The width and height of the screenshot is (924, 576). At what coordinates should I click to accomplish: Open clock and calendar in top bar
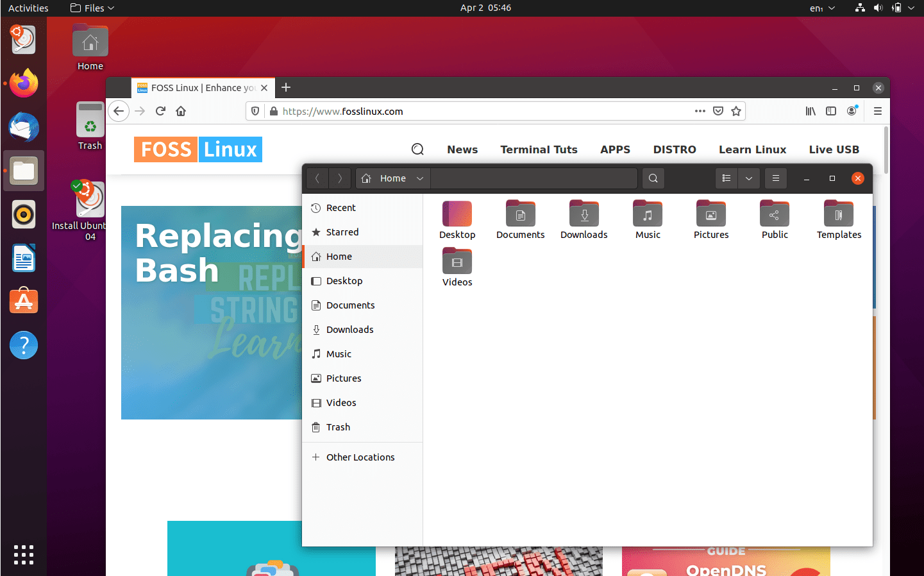point(485,8)
